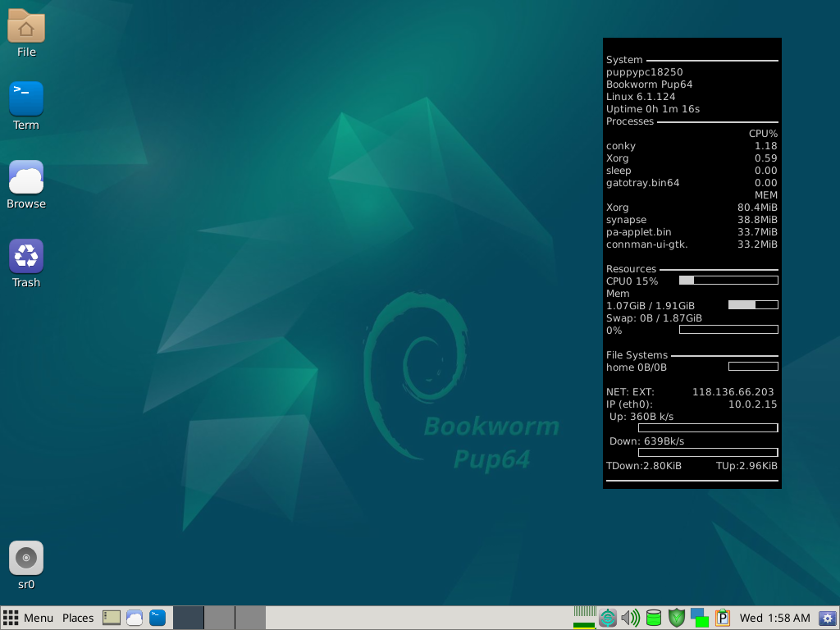Viewport: 840px width, 630px height.
Task: Open the green storage drive tray icon
Action: point(654,618)
